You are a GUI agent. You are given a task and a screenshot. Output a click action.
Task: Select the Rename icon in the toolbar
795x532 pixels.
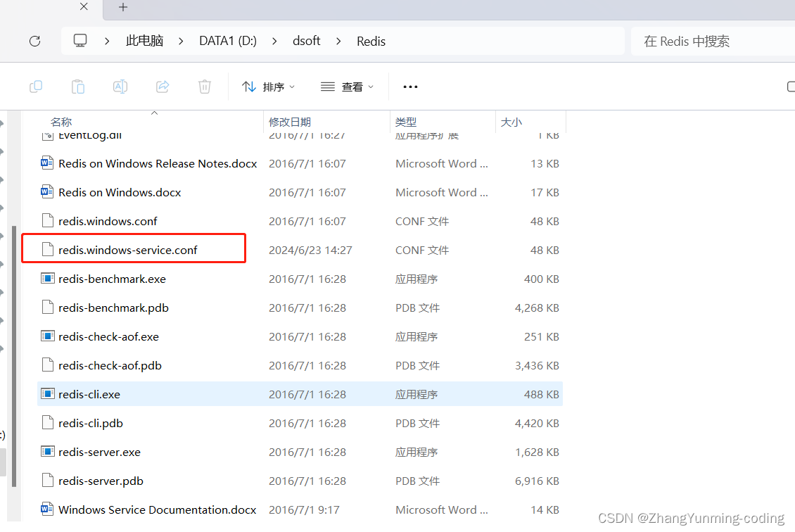[x=120, y=86]
